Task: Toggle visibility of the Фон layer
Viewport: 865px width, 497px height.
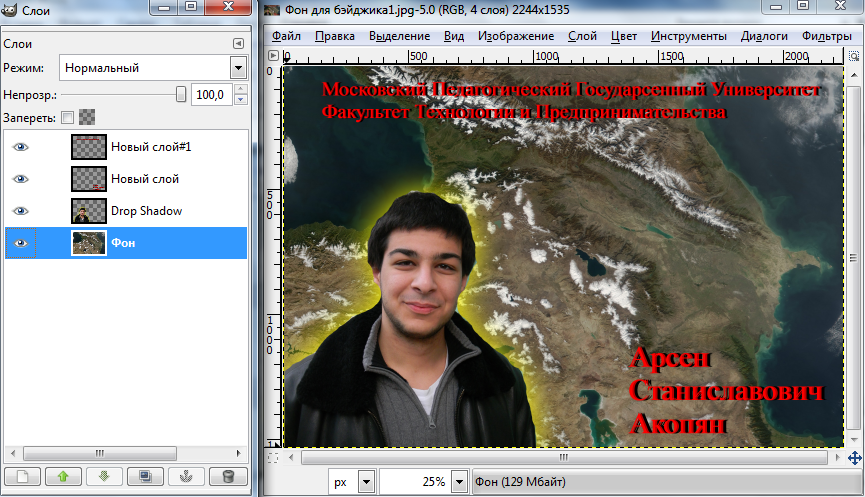Action: (20, 243)
